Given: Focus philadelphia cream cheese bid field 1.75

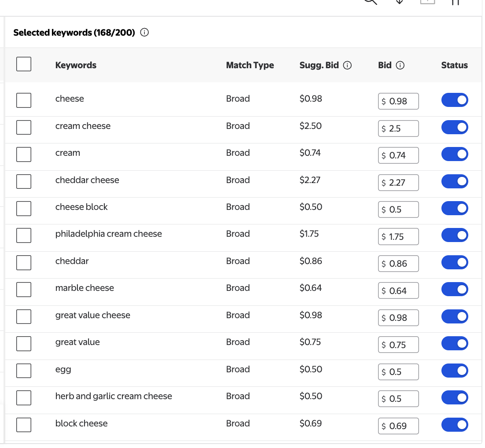Looking at the screenshot, I should [398, 237].
